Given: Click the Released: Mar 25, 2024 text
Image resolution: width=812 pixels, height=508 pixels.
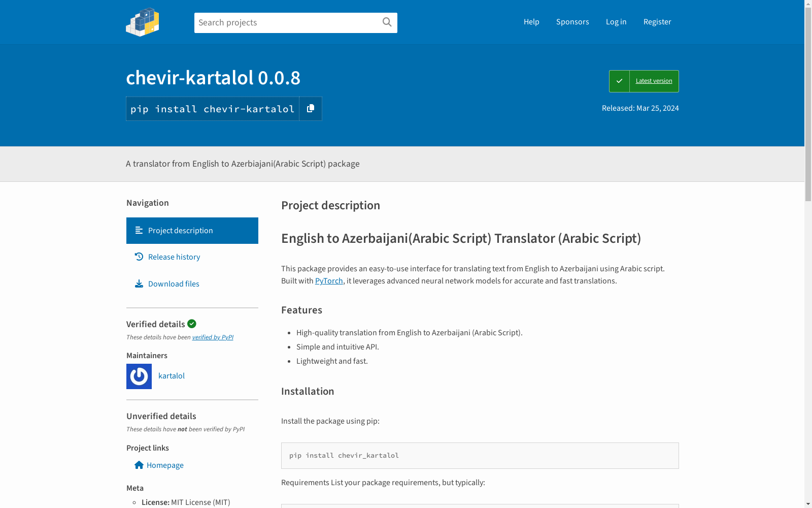Looking at the screenshot, I should pos(640,108).
